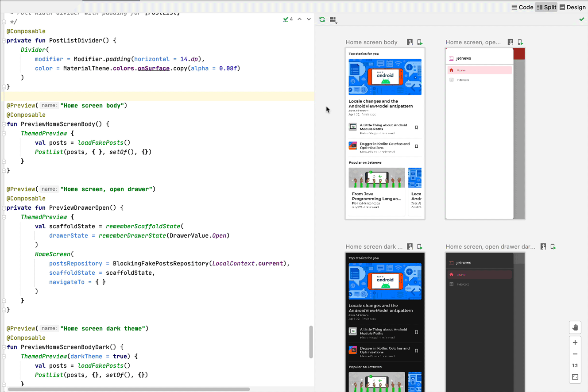Collapse the PostListDivider function in gutter
This screenshot has width=588, height=392.
point(4,40)
